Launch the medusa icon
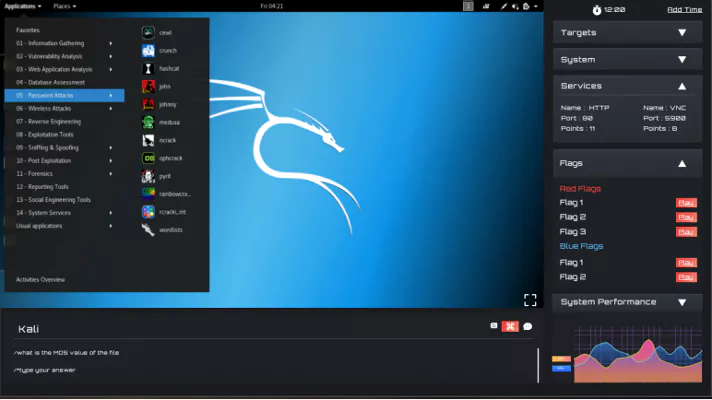This screenshot has height=400, width=712. [x=148, y=122]
